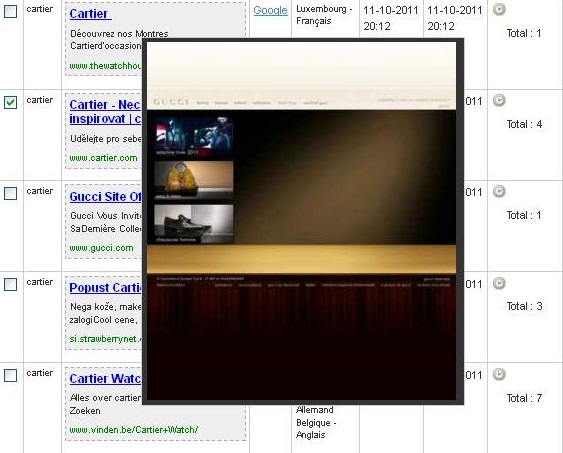Click the www.cartier.com green URL
The image size is (563, 453).
click(x=103, y=158)
